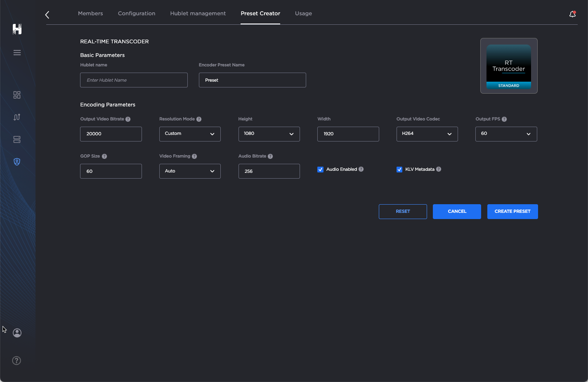Open the navigation hamburger menu

17,52
